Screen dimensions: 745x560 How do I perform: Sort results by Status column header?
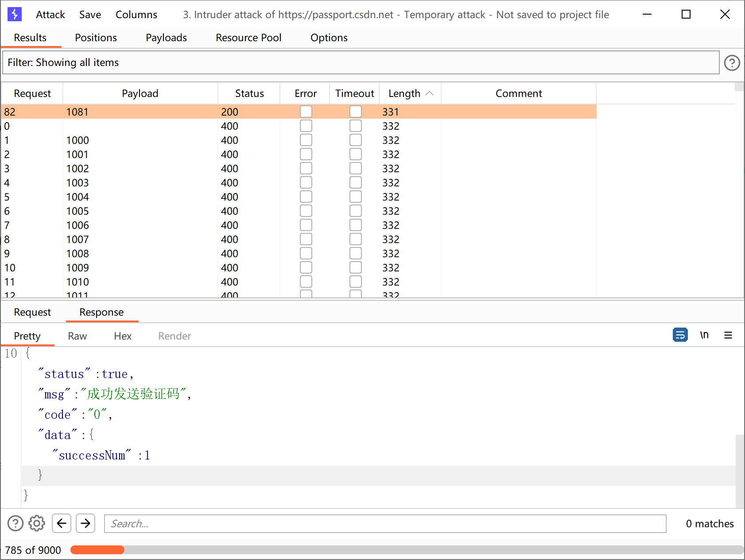click(249, 93)
